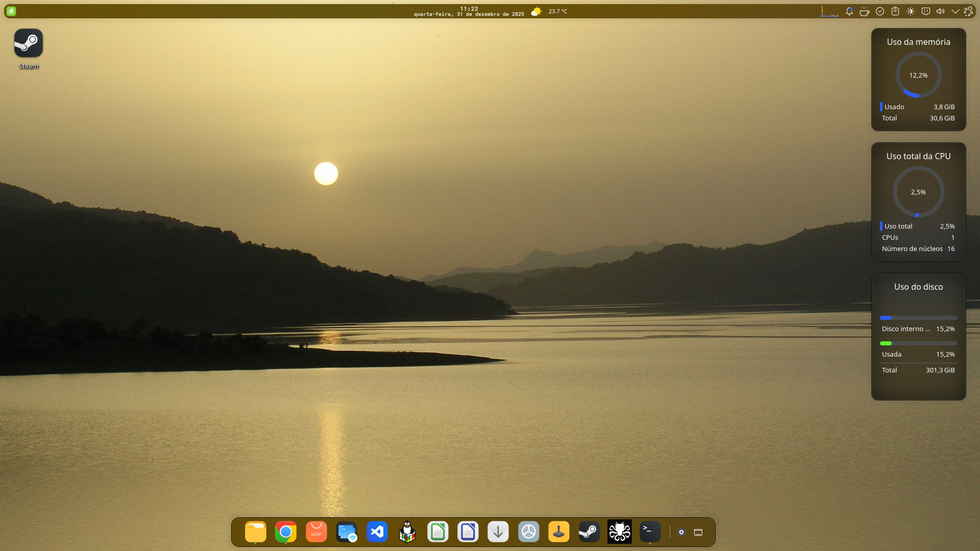This screenshot has width=980, height=551.
Task: Open the application launcher menu
Action: coord(11,11)
